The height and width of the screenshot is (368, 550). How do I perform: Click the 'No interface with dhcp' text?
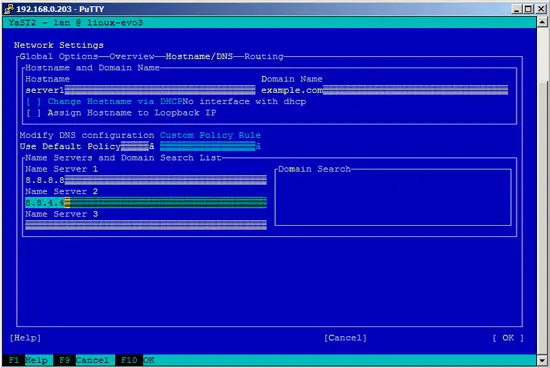coord(244,102)
